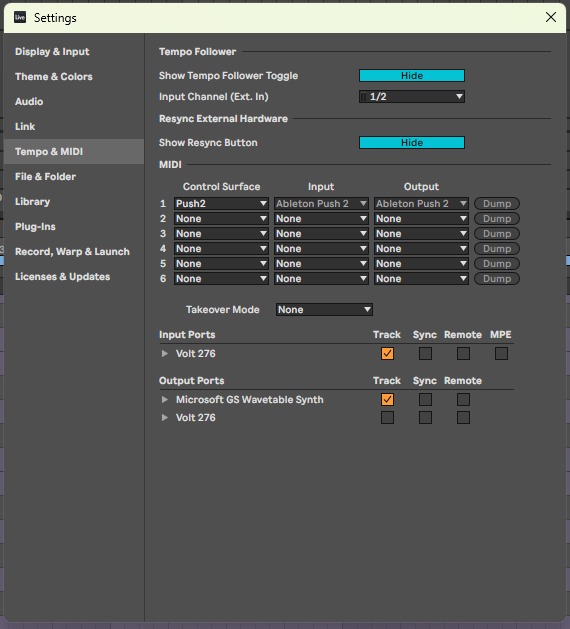Image resolution: width=570 pixels, height=629 pixels.
Task: Uncheck Track for Microsoft GS Wavetable Synth
Action: [387, 400]
